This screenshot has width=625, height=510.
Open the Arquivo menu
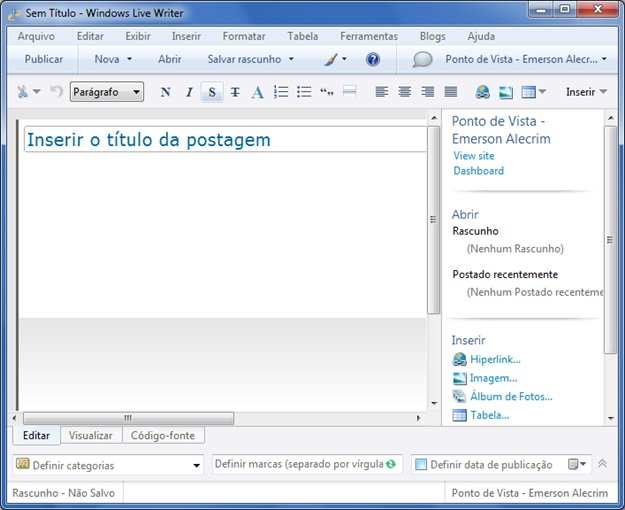(36, 36)
